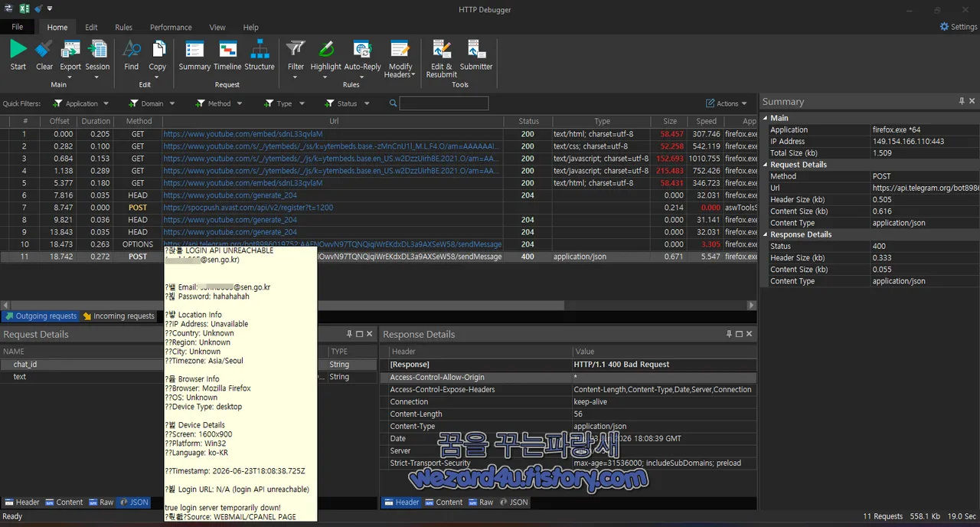Open Response Details JSON tab
The image size is (980, 527).
(514, 502)
